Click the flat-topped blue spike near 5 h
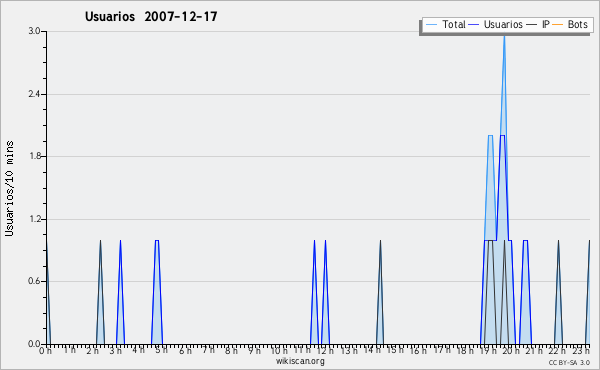The width and height of the screenshot is (600, 370). [157, 291]
